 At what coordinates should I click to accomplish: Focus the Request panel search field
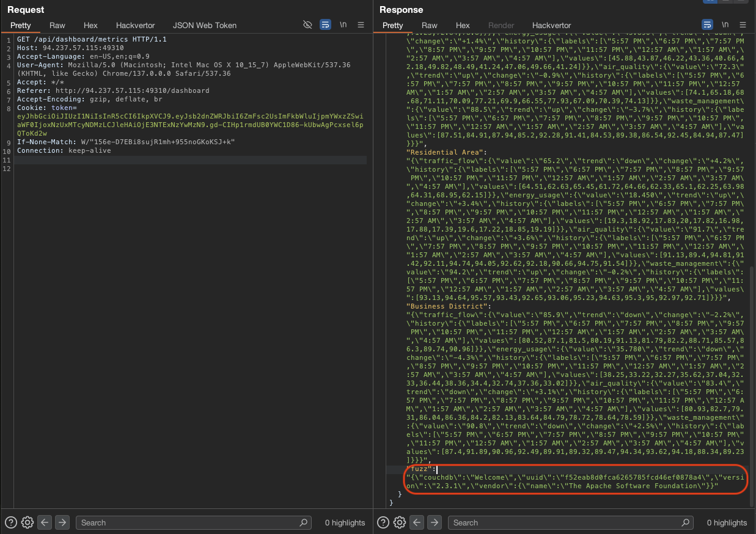193,522
